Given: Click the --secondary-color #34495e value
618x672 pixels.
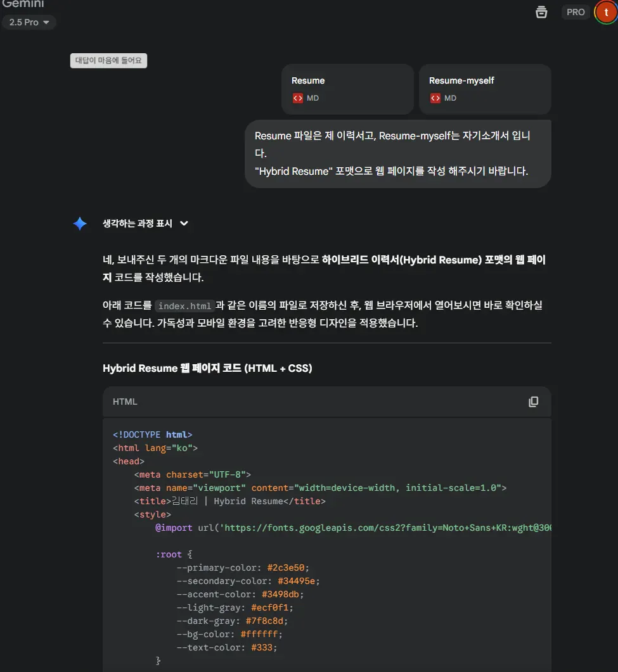Looking at the screenshot, I should 296,581.
